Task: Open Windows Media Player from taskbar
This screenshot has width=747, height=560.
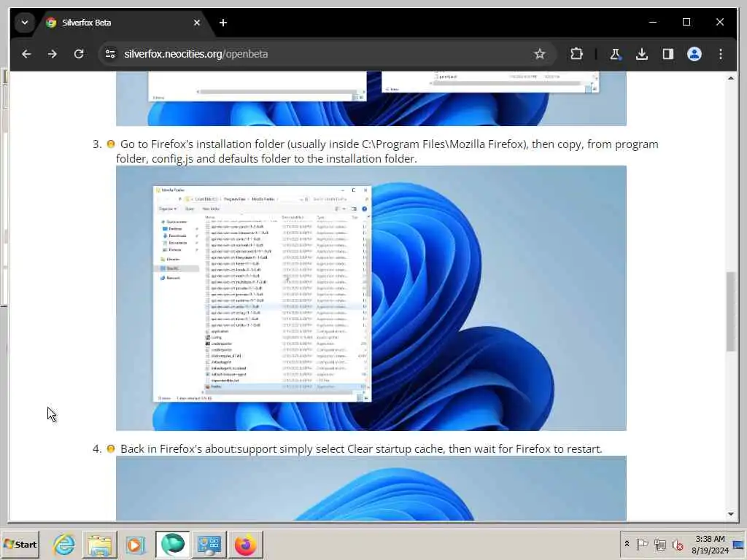Action: tap(135, 544)
